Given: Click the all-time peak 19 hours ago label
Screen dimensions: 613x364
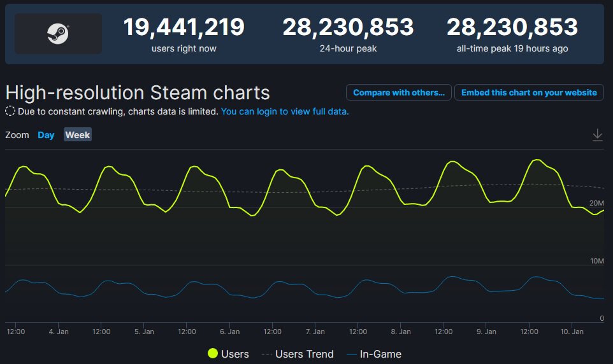Looking at the screenshot, I should click(x=512, y=48).
